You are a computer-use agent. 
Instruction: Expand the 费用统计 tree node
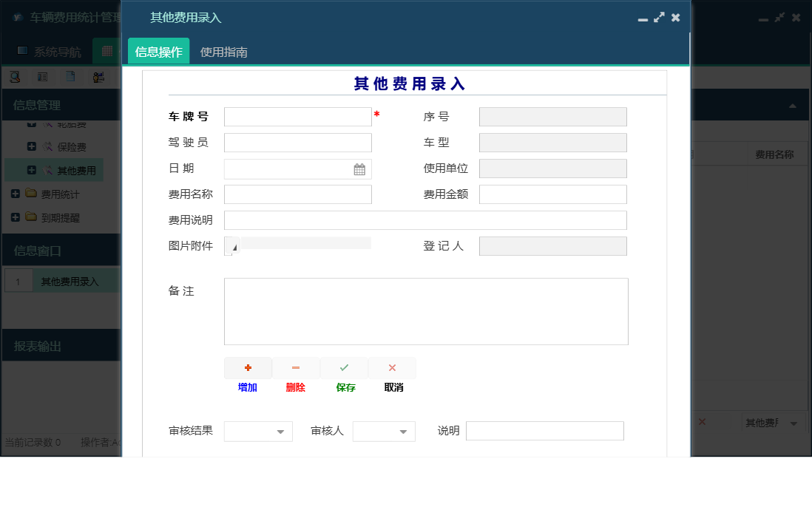[15, 194]
